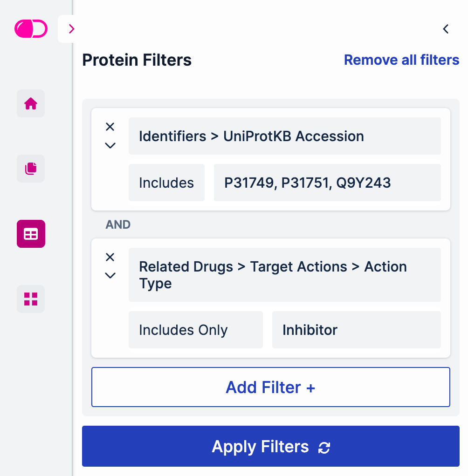This screenshot has height=476, width=468.
Task: Open the documents copy sidebar icon
Action: 31,169
